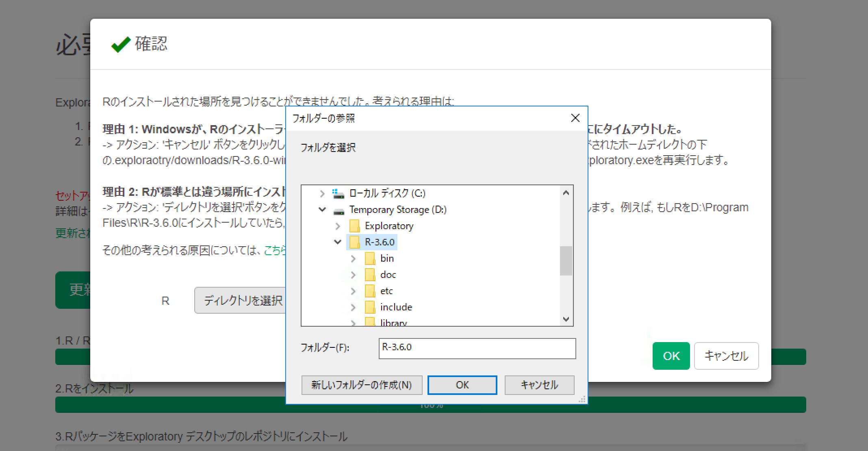The width and height of the screenshot is (868, 451).
Task: Click the doc folder icon
Action: (x=370, y=275)
